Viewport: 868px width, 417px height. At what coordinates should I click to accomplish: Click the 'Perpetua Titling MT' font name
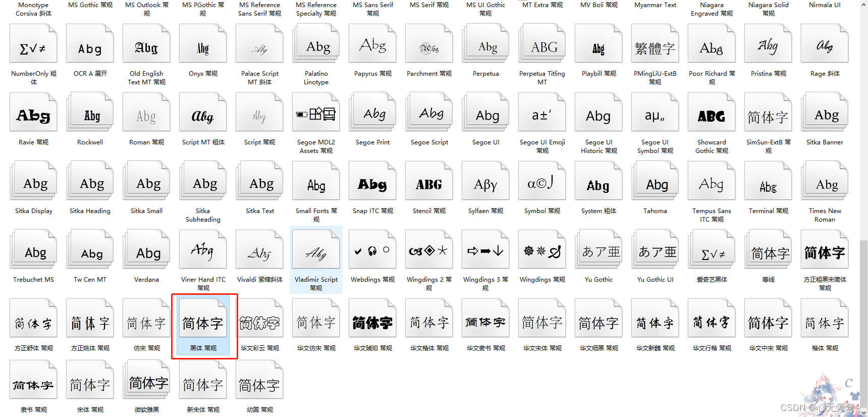click(x=542, y=78)
